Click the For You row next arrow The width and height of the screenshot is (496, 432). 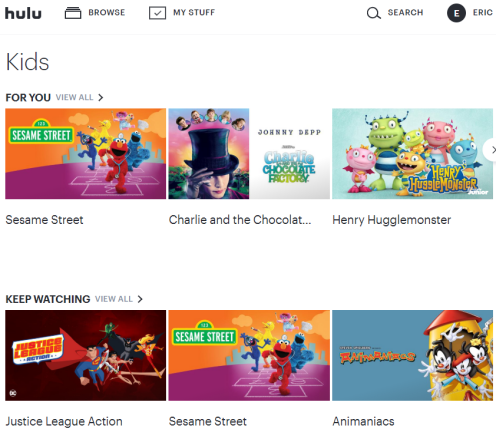point(491,150)
